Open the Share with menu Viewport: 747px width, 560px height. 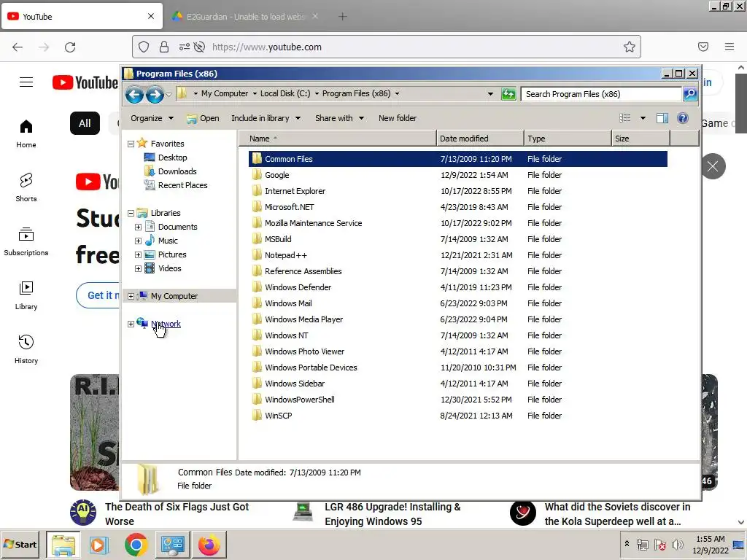(339, 118)
